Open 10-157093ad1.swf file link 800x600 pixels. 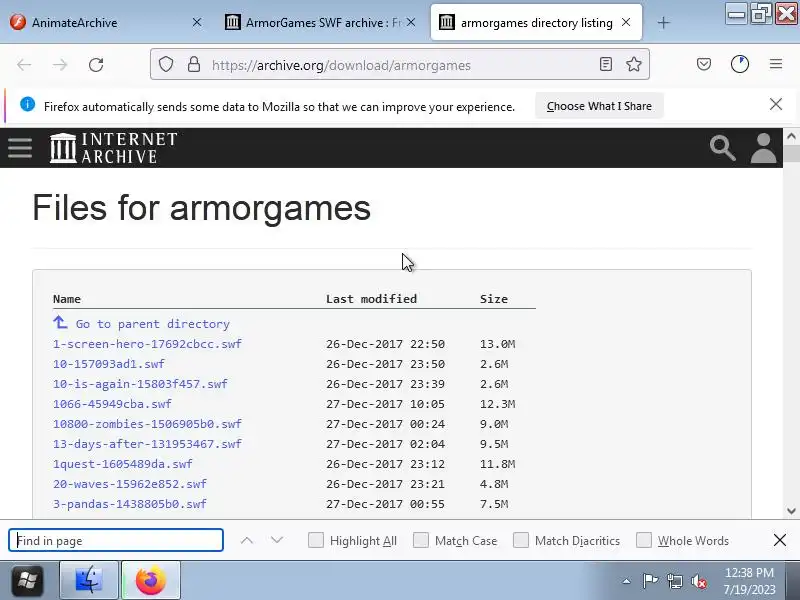(109, 364)
